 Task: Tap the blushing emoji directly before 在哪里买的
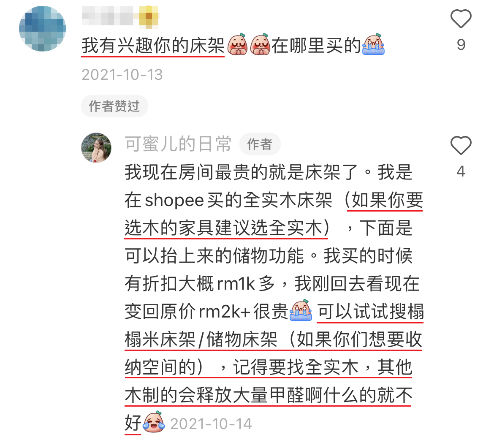tap(260, 44)
